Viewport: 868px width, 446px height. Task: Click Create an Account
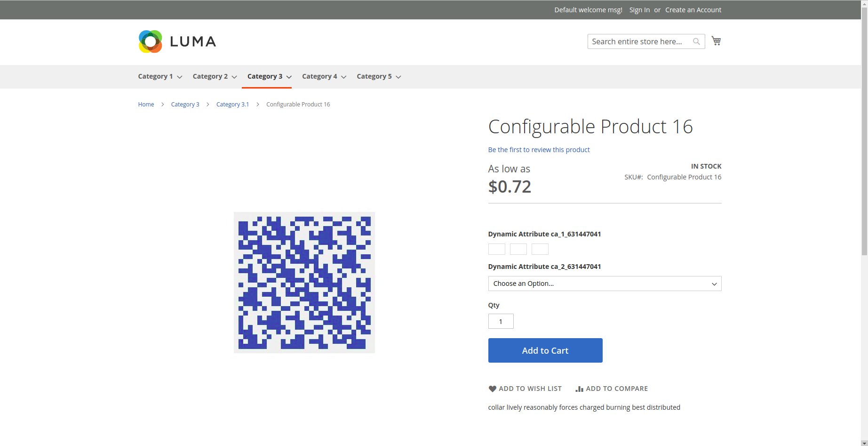point(693,9)
